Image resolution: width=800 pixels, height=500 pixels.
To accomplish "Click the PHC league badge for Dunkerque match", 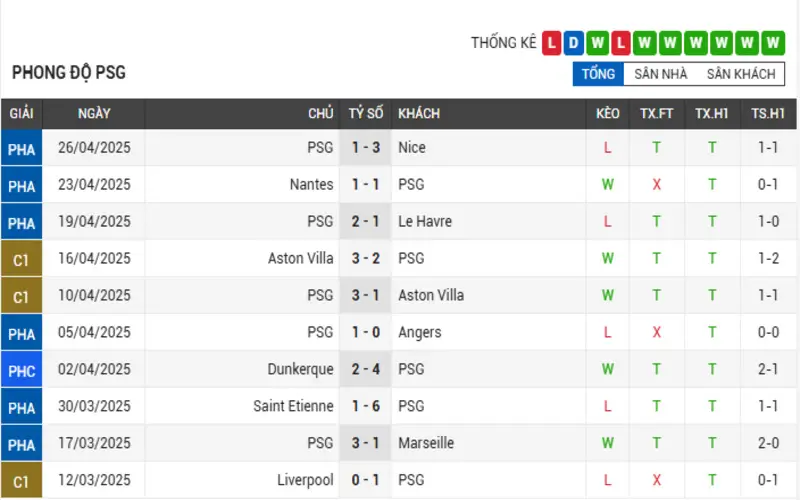I will pos(21,369).
